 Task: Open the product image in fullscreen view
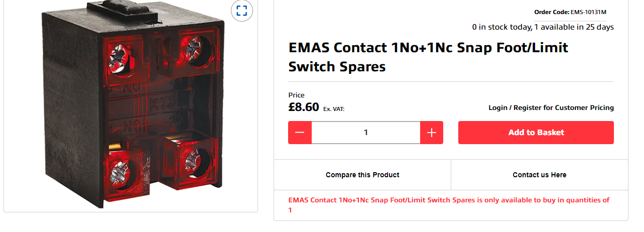[241, 11]
